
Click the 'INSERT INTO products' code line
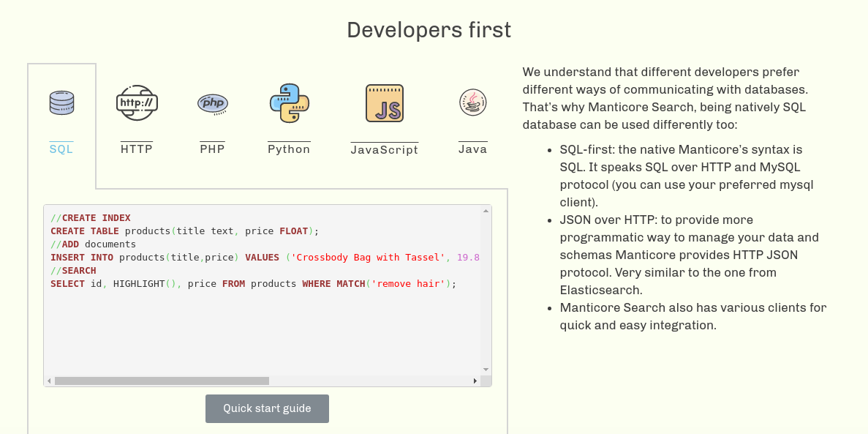click(265, 258)
